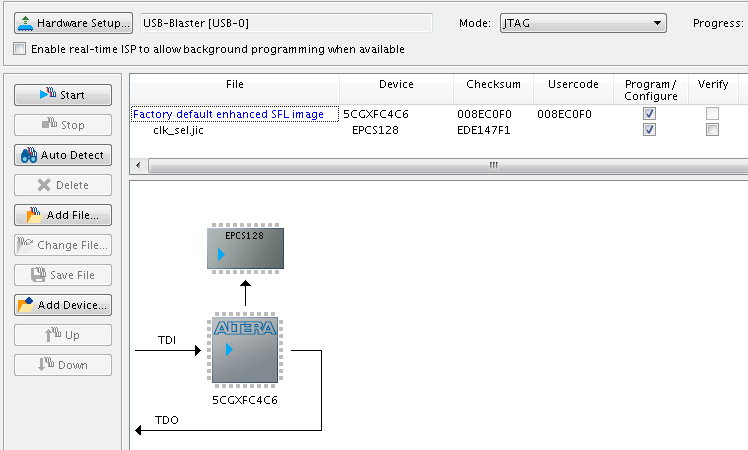Click the 5CGXFC4C6 label under chip
Screen dimensions: 748x450
[245, 400]
